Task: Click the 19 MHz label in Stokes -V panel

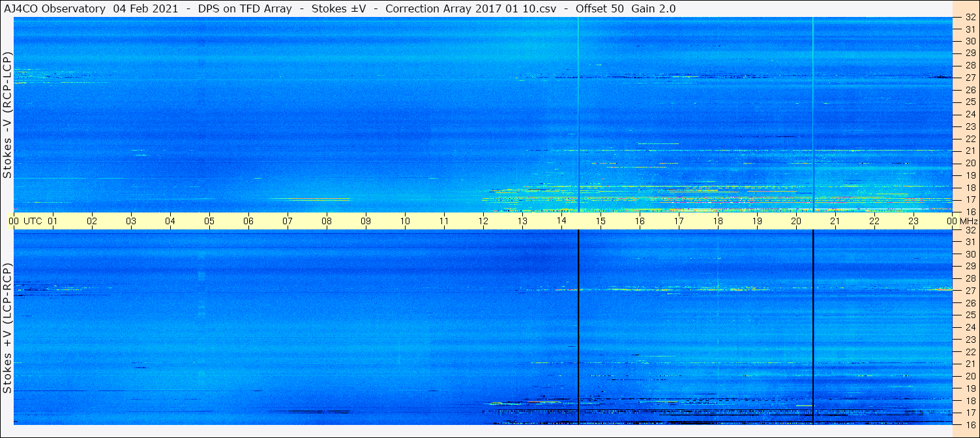Action: click(x=970, y=175)
